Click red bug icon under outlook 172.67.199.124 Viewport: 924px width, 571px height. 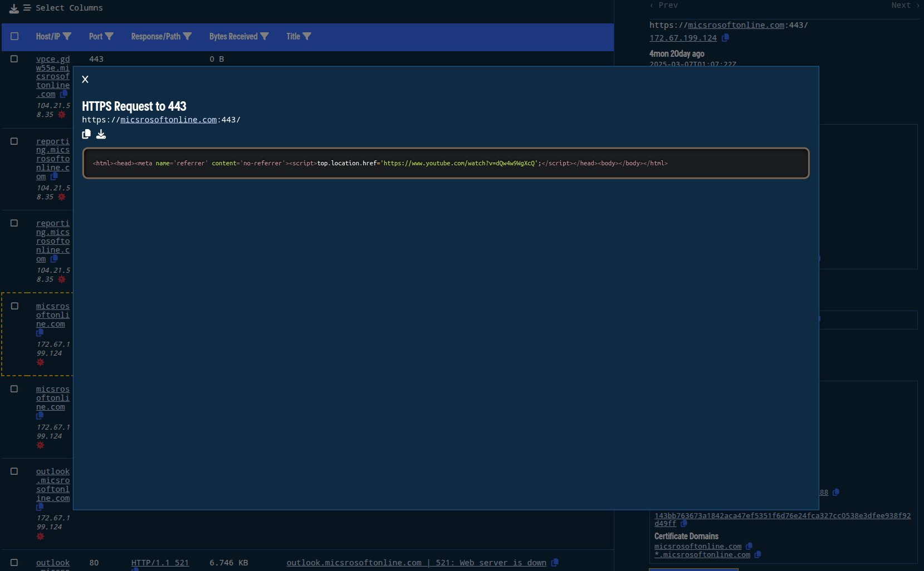(40, 536)
